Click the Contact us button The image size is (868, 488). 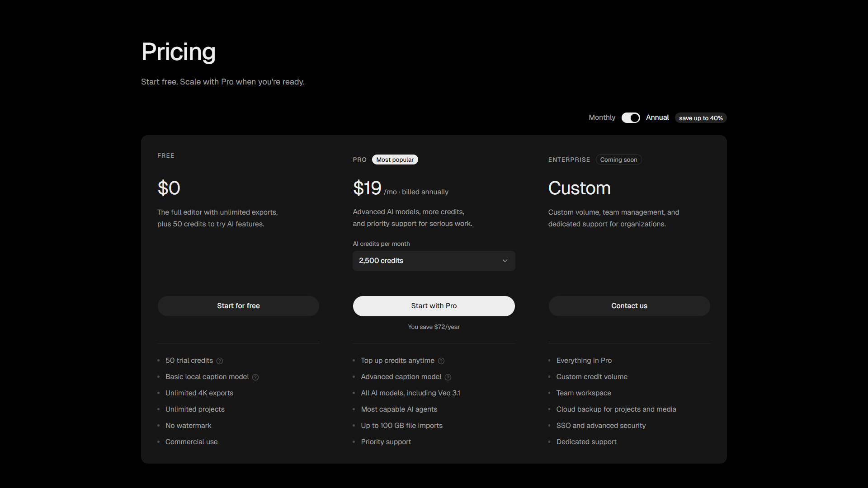click(629, 306)
